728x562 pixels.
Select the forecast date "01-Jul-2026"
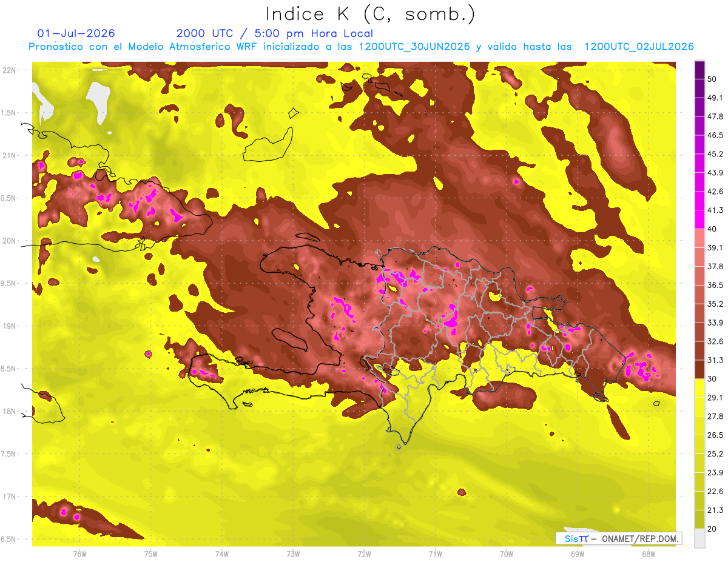coord(76,33)
